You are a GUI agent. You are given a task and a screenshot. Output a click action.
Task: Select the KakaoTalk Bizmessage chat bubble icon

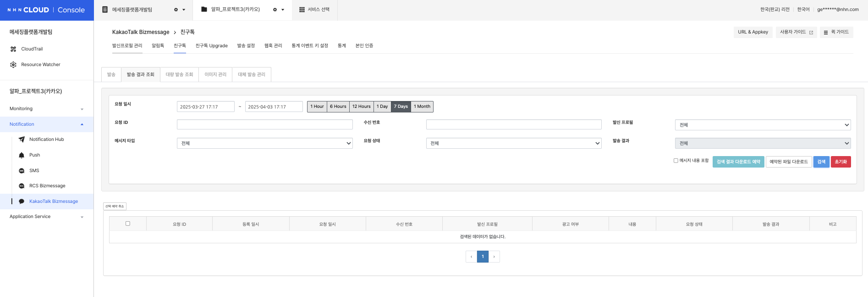pyautogui.click(x=22, y=202)
